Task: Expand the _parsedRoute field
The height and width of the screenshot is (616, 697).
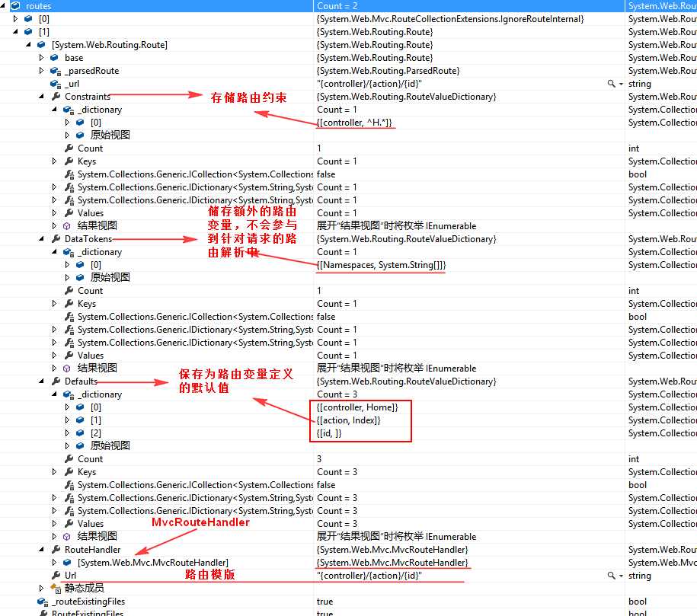Action: pos(41,70)
